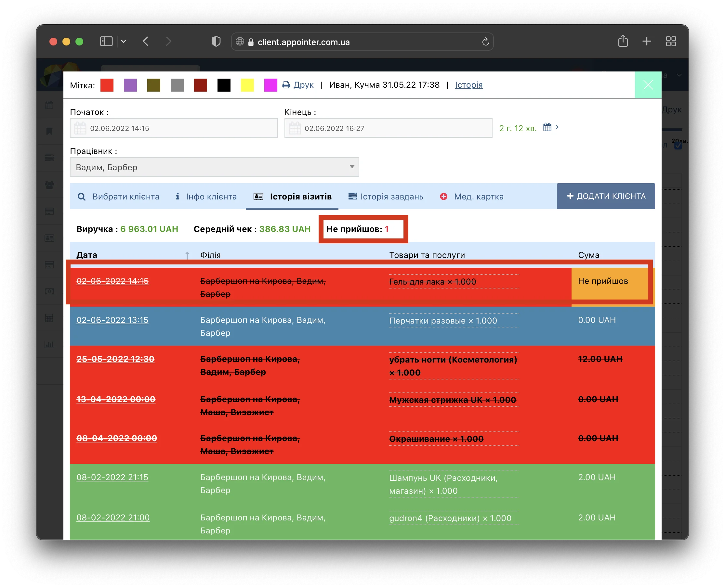Switch to Історія завдань tab
Image resolution: width=725 pixels, height=588 pixels.
click(386, 197)
